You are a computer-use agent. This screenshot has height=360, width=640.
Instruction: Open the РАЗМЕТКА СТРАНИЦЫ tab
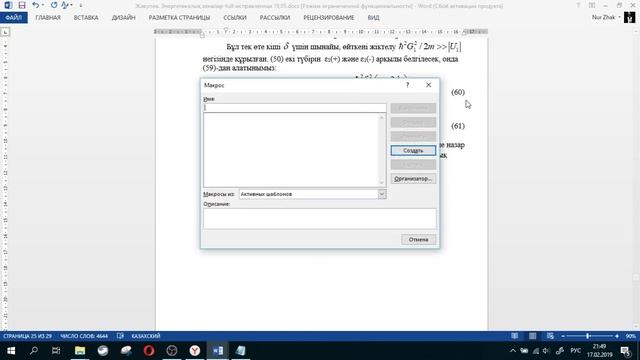pyautogui.click(x=179, y=18)
